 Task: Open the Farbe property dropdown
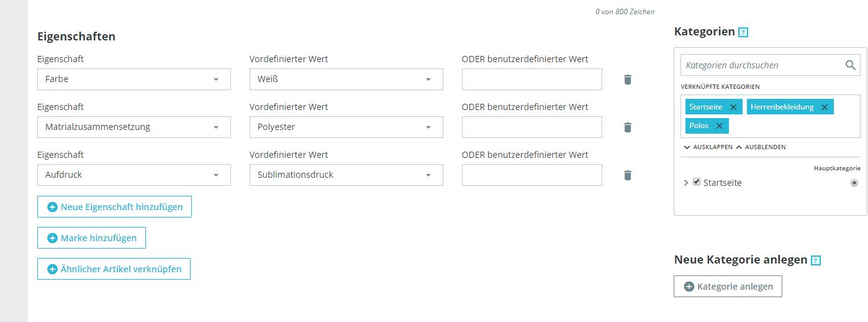pos(134,80)
